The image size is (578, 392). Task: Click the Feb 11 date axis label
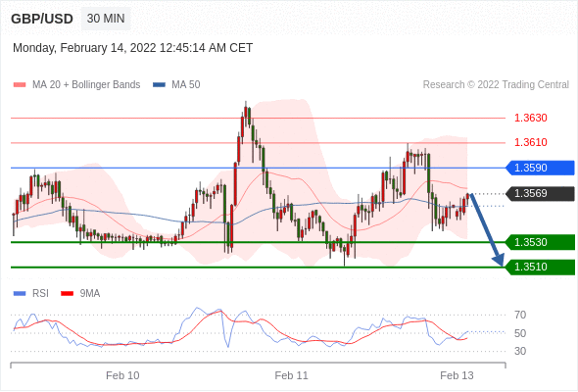pyautogui.click(x=291, y=375)
